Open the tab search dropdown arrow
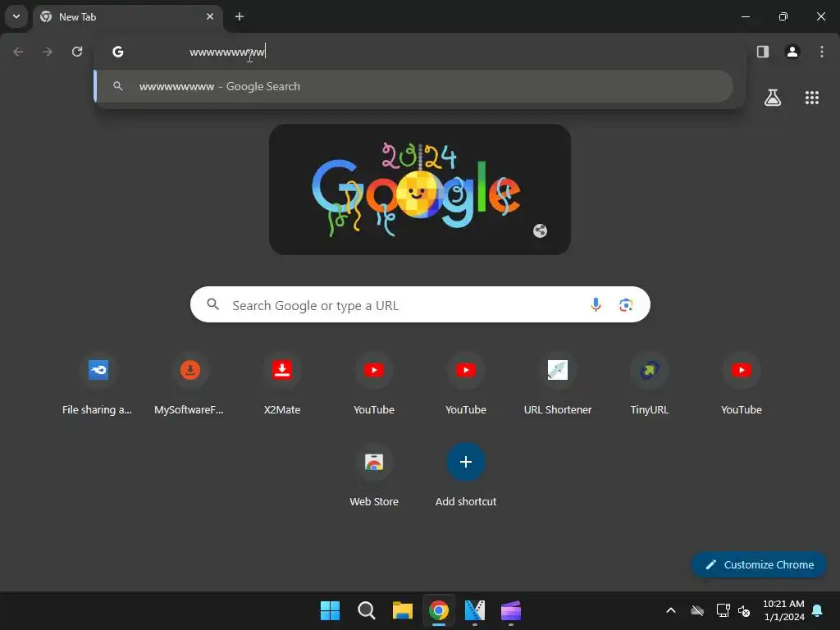This screenshot has height=630, width=840. (x=16, y=16)
